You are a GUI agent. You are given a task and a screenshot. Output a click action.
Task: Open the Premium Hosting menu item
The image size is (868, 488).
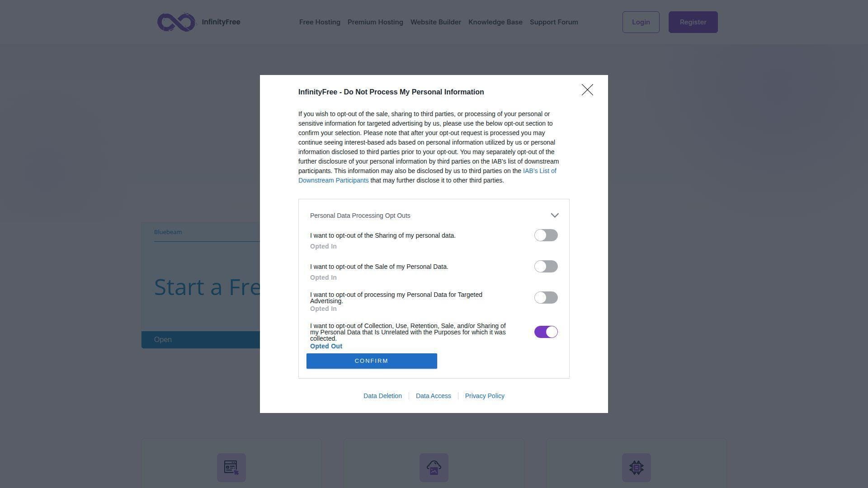(375, 22)
